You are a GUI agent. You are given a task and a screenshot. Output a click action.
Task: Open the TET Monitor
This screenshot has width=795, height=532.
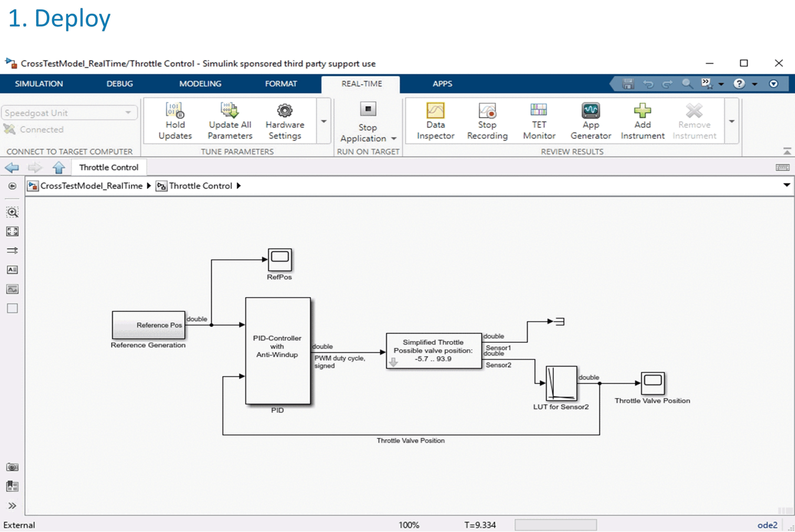click(539, 120)
